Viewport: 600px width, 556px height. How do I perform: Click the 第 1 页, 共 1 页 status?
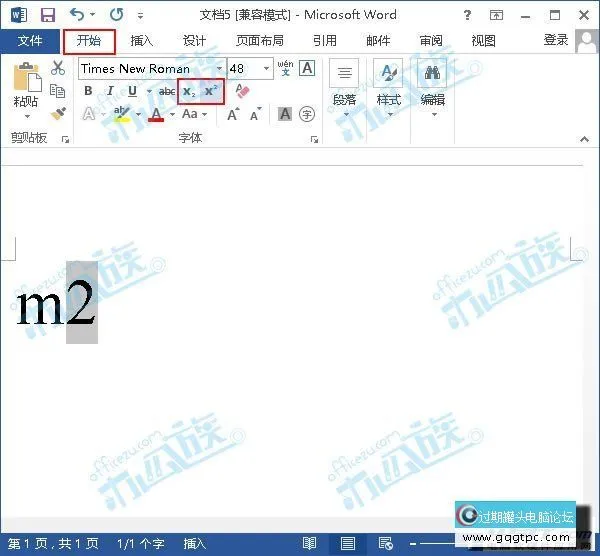click(x=53, y=544)
